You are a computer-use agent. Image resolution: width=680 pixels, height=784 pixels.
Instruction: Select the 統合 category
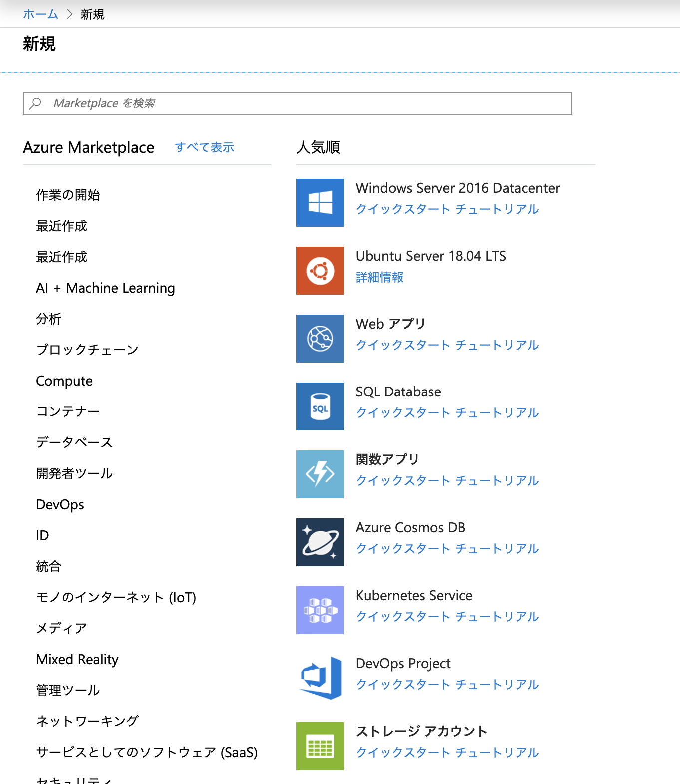point(49,567)
